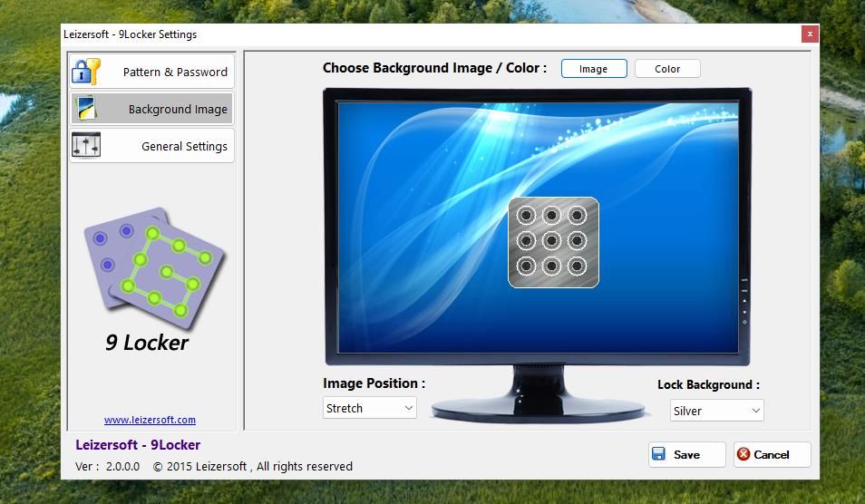The height and width of the screenshot is (504, 865).
Task: Click the red X icon on Cancel
Action: (744, 454)
